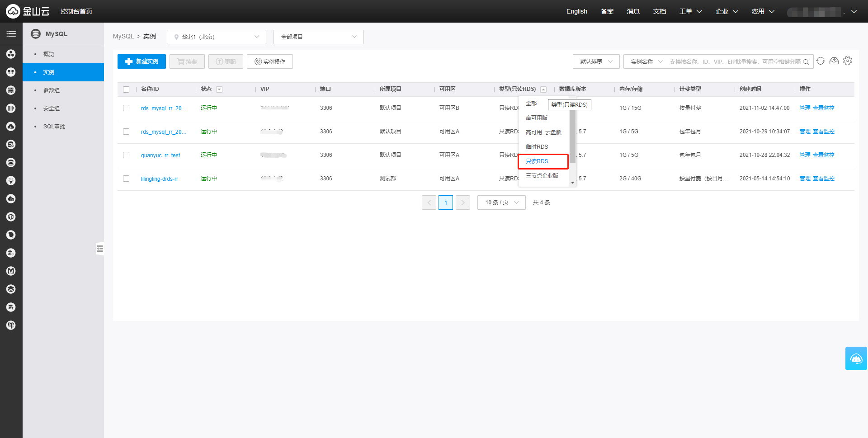Choose 高可用版 from the type filter list
Image resolution: width=868 pixels, height=438 pixels.
coord(537,118)
